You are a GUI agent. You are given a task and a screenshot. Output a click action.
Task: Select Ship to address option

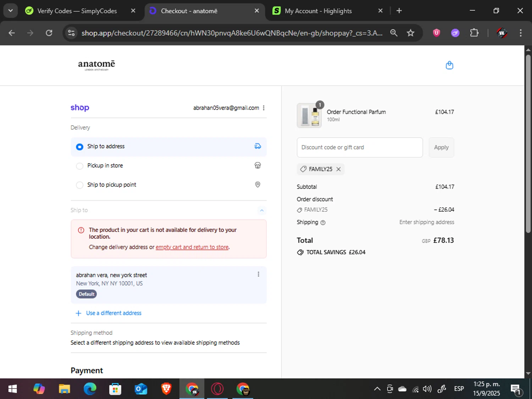[168, 146]
